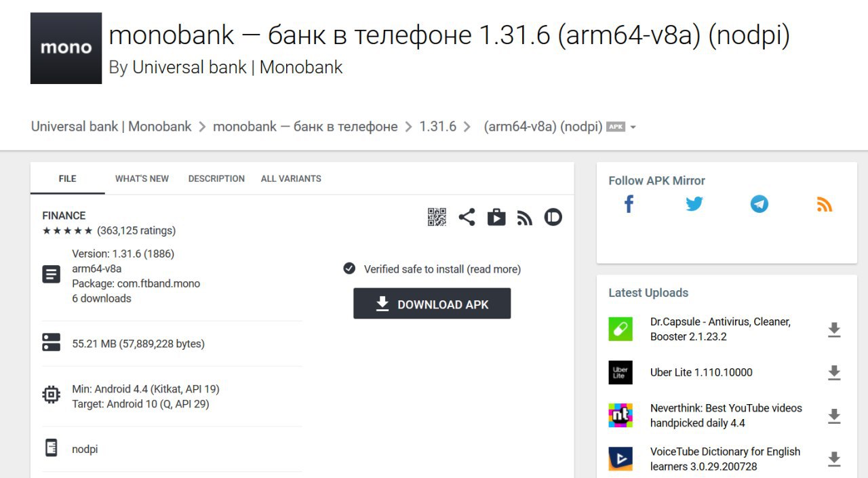Image resolution: width=868 pixels, height=478 pixels.
Task: Follow APK Mirror on Facebook
Action: pos(629,204)
